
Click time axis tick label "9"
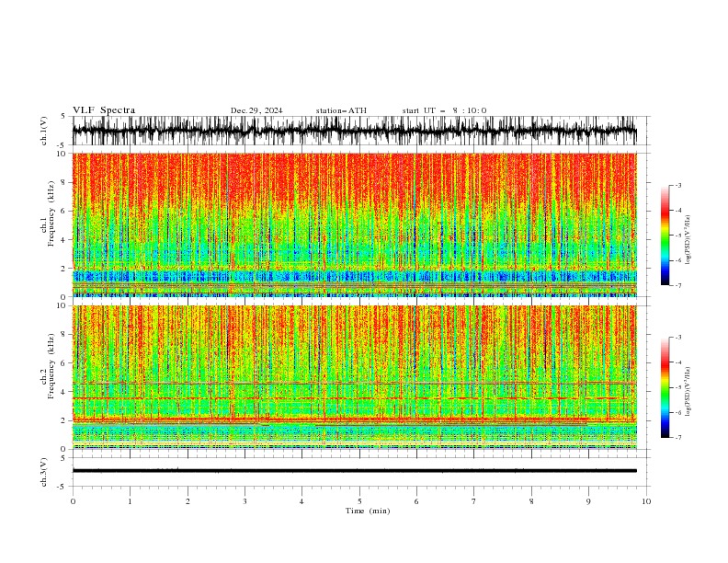tap(588, 501)
